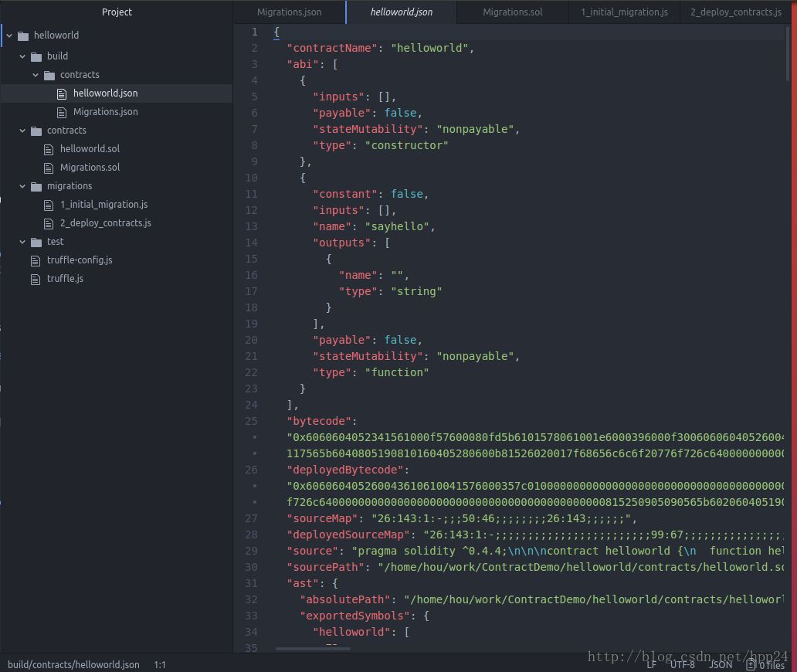Collapse the migrations folder chevron

click(x=22, y=187)
